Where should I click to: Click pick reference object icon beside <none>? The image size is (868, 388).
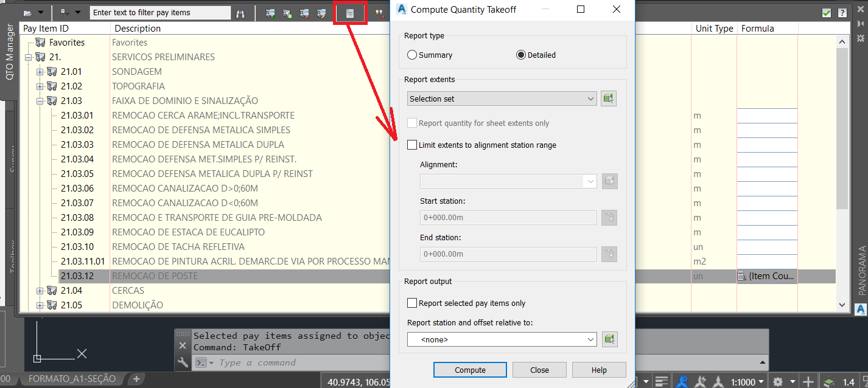[609, 339]
